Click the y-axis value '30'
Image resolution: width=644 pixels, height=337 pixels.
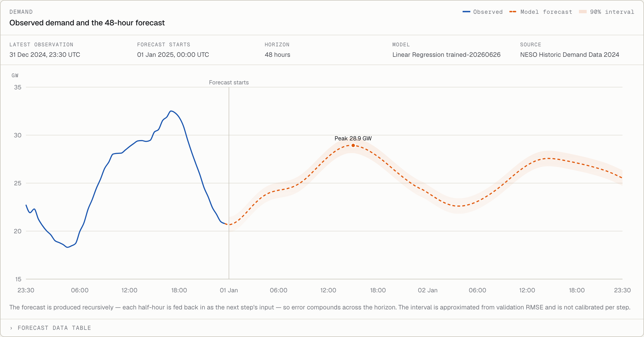coord(18,135)
